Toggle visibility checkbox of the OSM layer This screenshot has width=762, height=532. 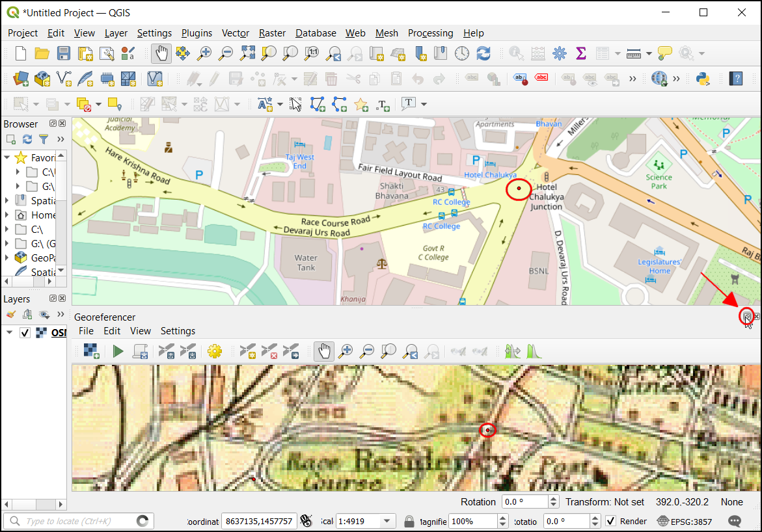click(25, 333)
